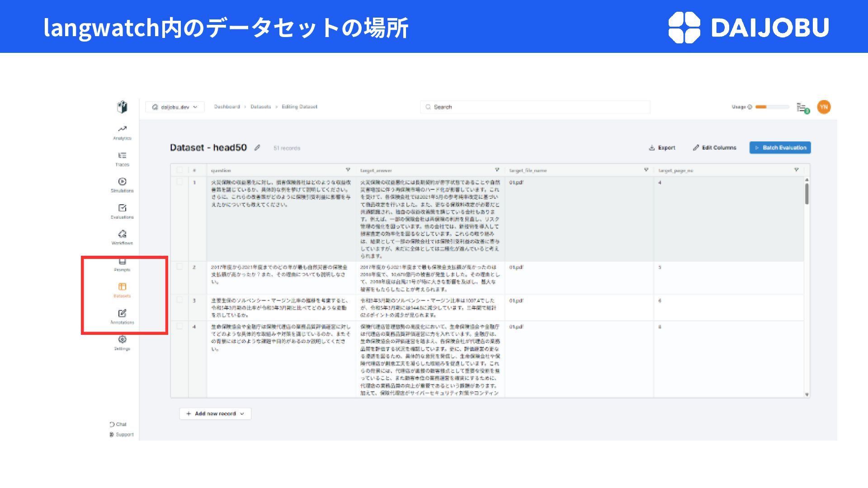The width and height of the screenshot is (868, 488).
Task: Start Batch Evaluation
Action: click(x=780, y=148)
